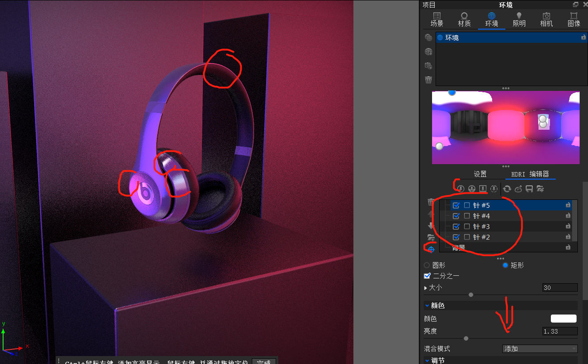
Task: Switch to the 相机 tab
Action: pyautogui.click(x=546, y=19)
